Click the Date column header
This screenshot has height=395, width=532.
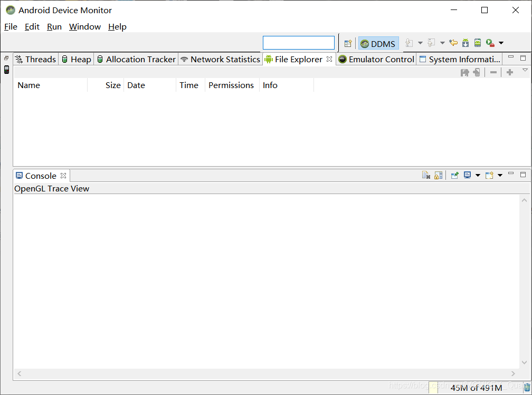pyautogui.click(x=150, y=85)
